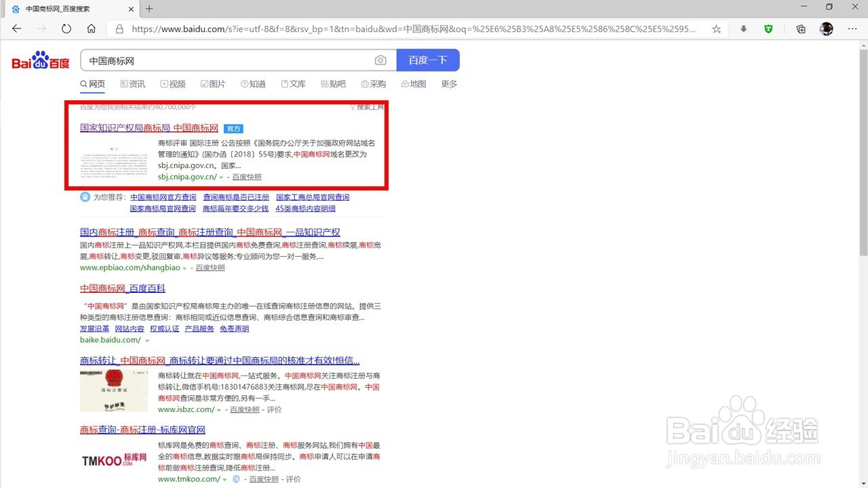Open 百度快照 for sbj.cnipa.gov.cn
Image resolution: width=868 pixels, height=488 pixels.
[x=247, y=177]
